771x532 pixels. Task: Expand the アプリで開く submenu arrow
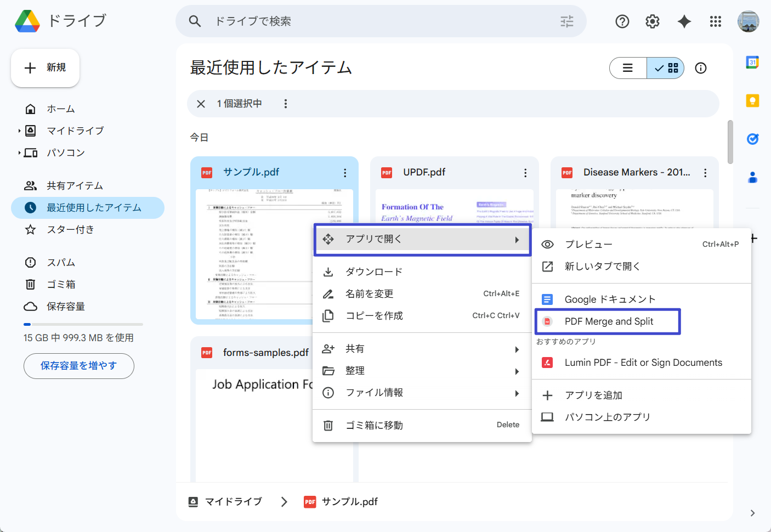coord(517,240)
